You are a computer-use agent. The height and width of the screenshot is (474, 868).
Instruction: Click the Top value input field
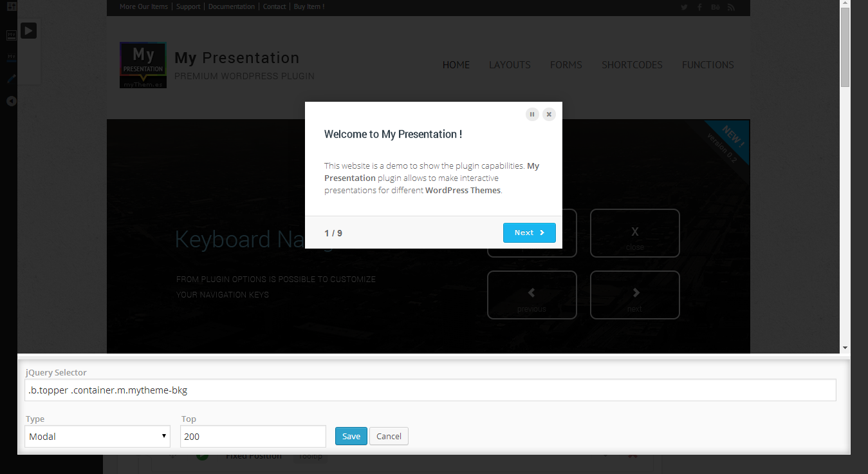click(x=253, y=436)
